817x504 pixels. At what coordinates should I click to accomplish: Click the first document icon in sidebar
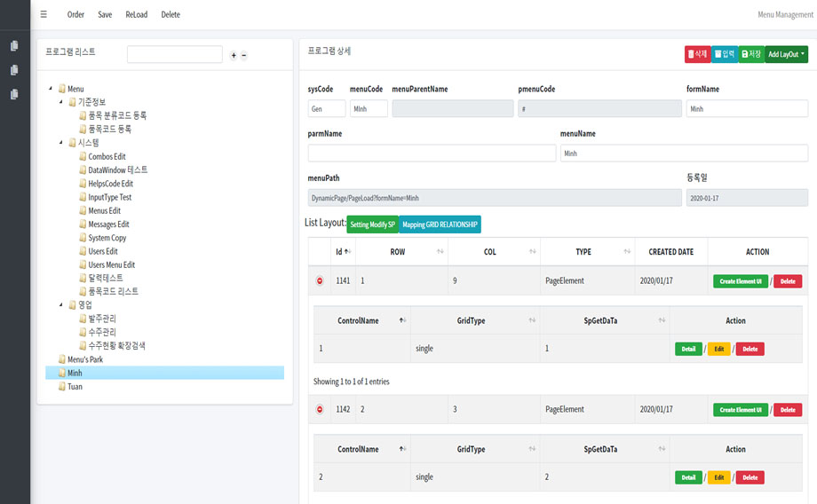[14, 46]
